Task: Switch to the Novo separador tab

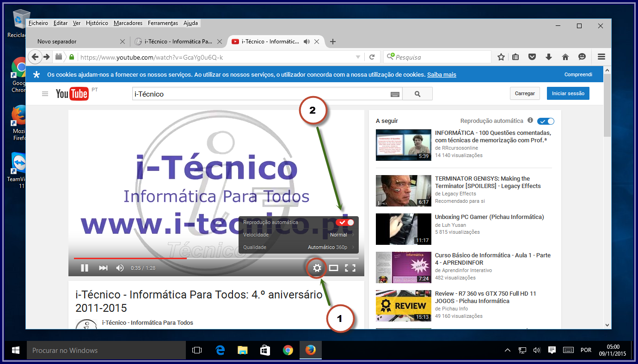Action: [77, 42]
